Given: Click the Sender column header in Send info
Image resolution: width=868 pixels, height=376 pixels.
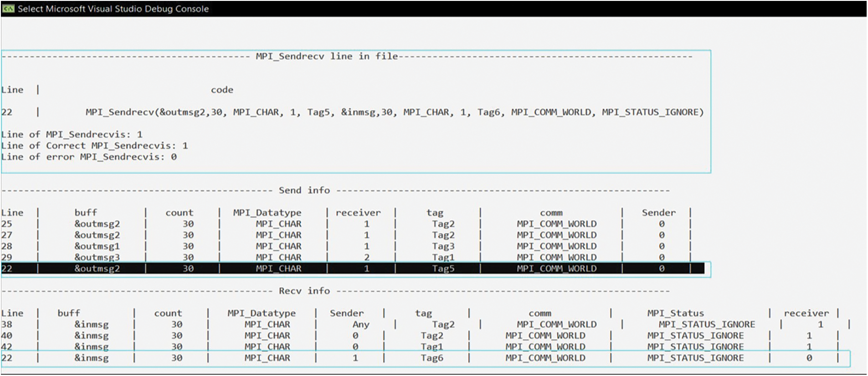Looking at the screenshot, I should 658,213.
